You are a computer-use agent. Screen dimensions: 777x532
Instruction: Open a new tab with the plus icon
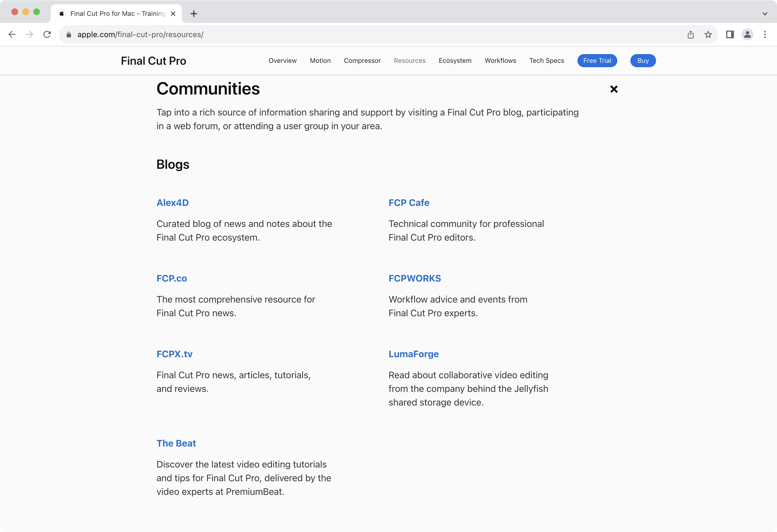[194, 14]
